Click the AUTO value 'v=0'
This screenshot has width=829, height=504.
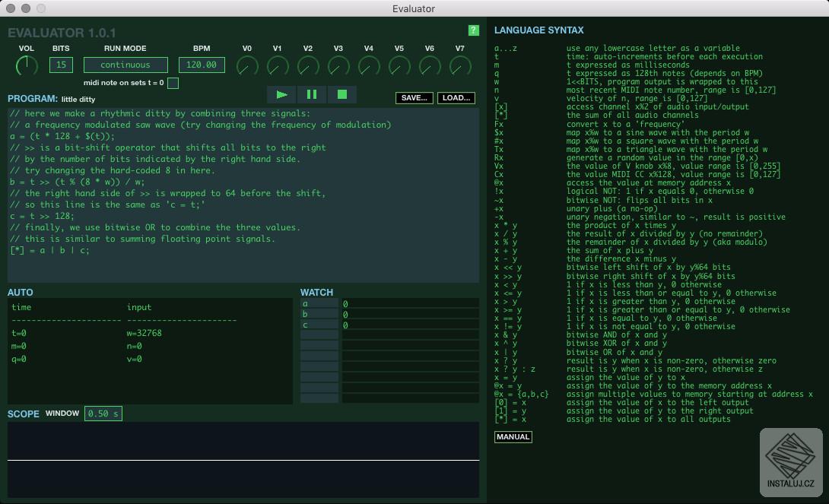[135, 360]
